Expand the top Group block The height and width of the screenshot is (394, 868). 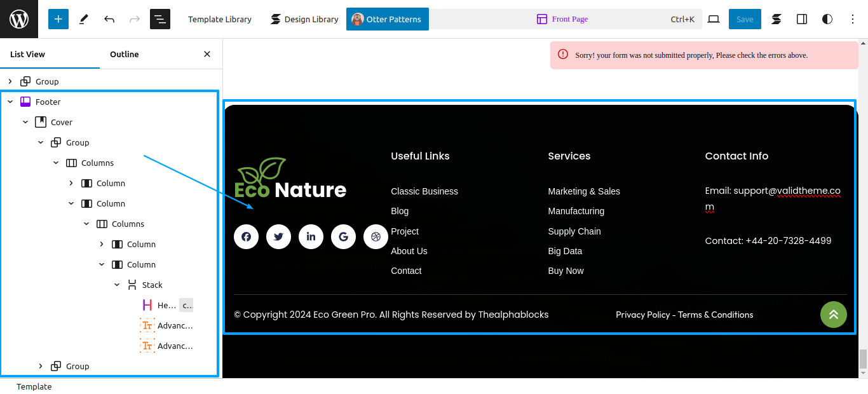pos(10,81)
